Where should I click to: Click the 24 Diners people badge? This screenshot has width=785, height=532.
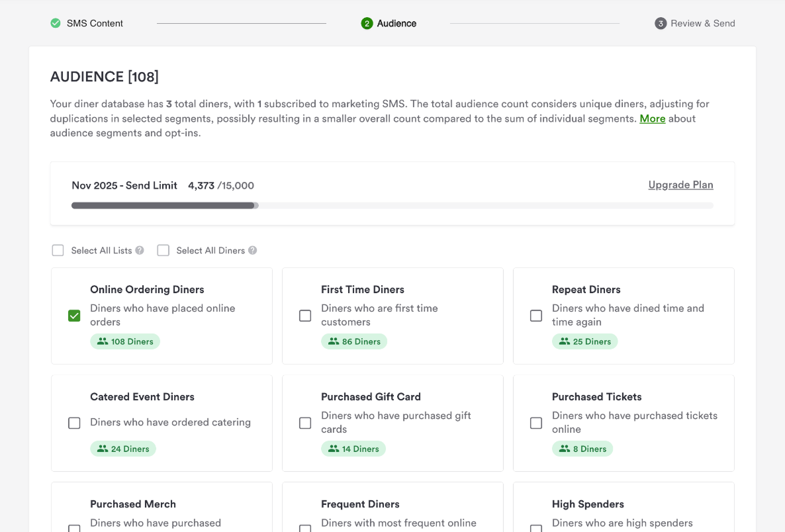click(123, 449)
